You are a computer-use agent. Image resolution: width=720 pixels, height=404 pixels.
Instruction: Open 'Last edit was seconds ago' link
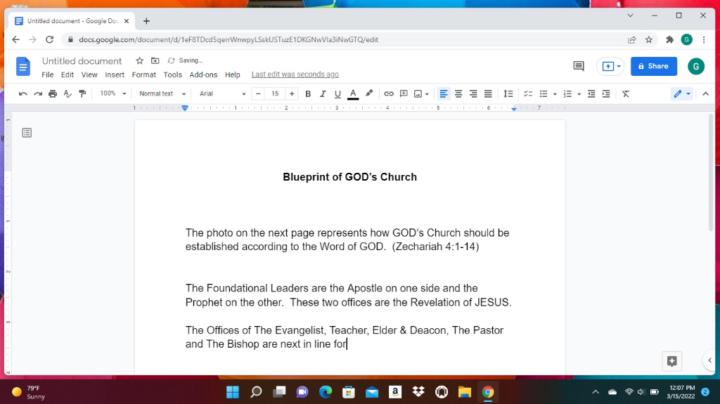(294, 75)
